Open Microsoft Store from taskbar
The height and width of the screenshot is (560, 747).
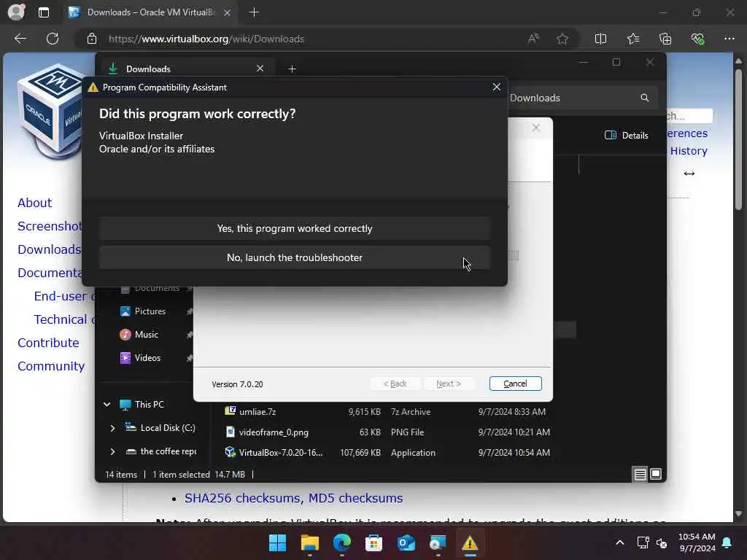point(374,542)
